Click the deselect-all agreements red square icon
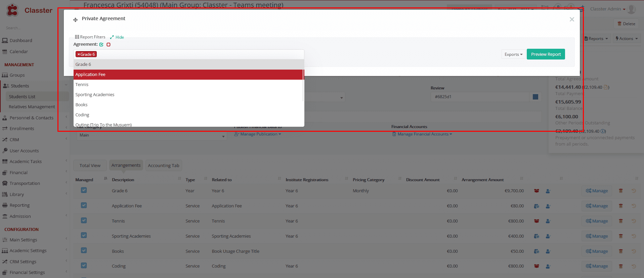Image resolution: width=644 pixels, height=278 pixels. point(109,44)
